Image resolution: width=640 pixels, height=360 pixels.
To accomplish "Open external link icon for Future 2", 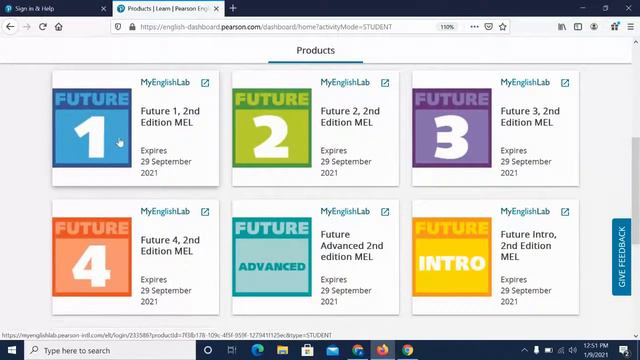I will (x=385, y=83).
